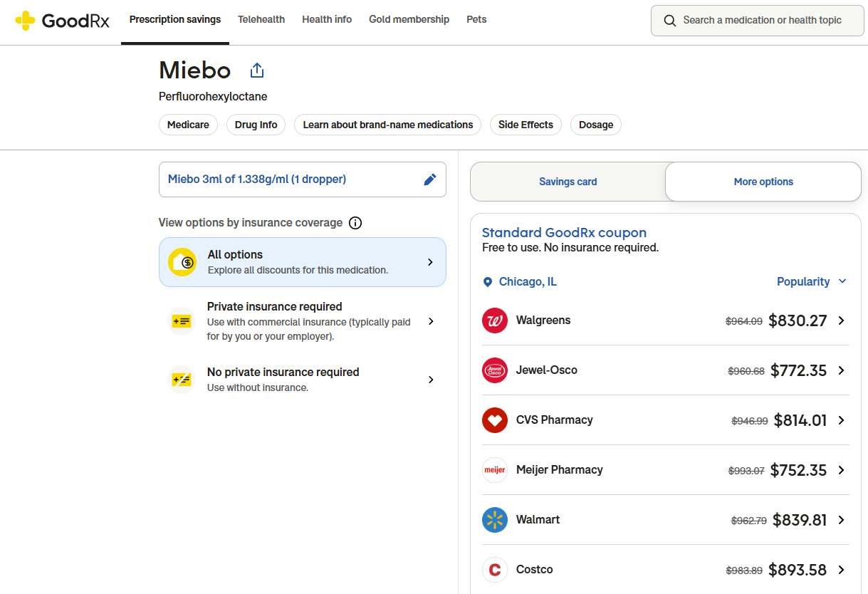Click the pencil edit prescription icon
This screenshot has height=594, width=868.
[x=430, y=179]
